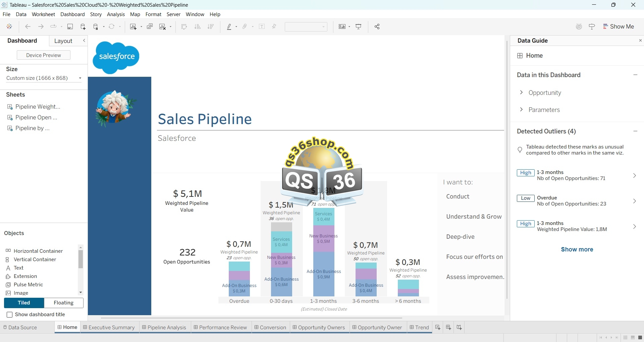Click the New Story tab icon
This screenshot has width=644, height=342.
pyautogui.click(x=459, y=328)
